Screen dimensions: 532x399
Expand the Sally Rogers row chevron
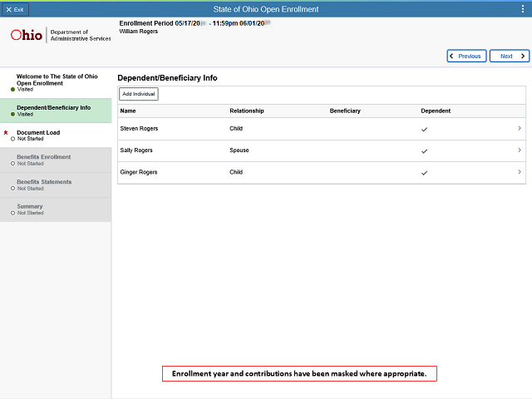tap(520, 150)
